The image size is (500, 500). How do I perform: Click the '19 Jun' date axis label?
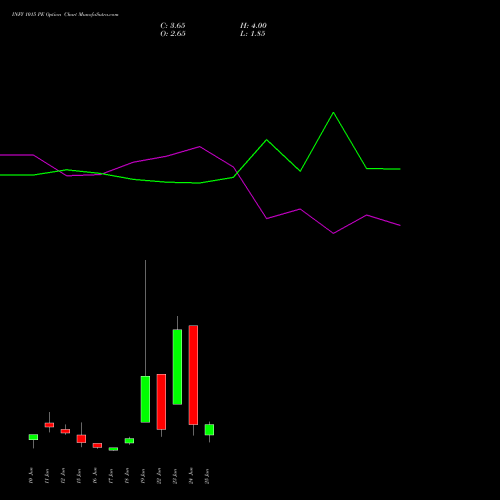(143, 476)
